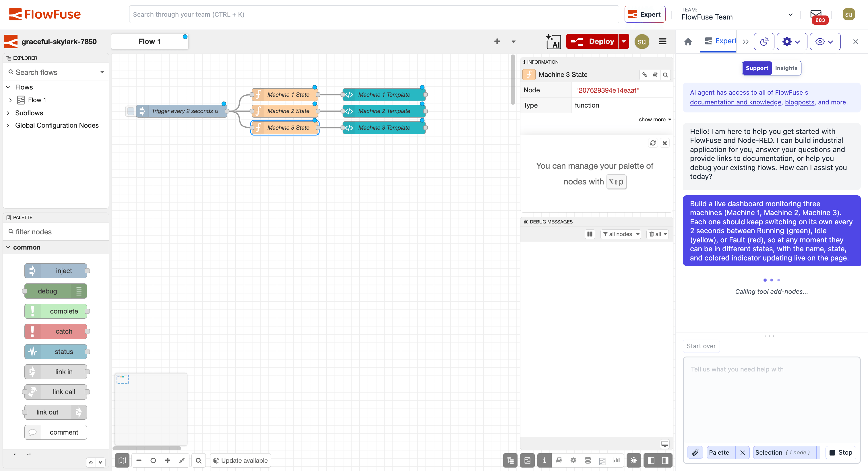Pause debug messages output
Viewport: 868px width, 471px height.
pyautogui.click(x=590, y=234)
